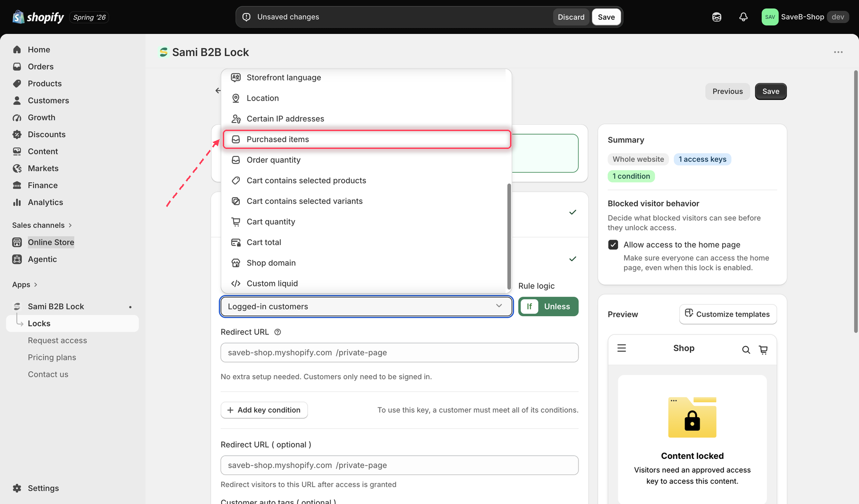Click the Orders inbox icon in the sidebar

pos(17,67)
